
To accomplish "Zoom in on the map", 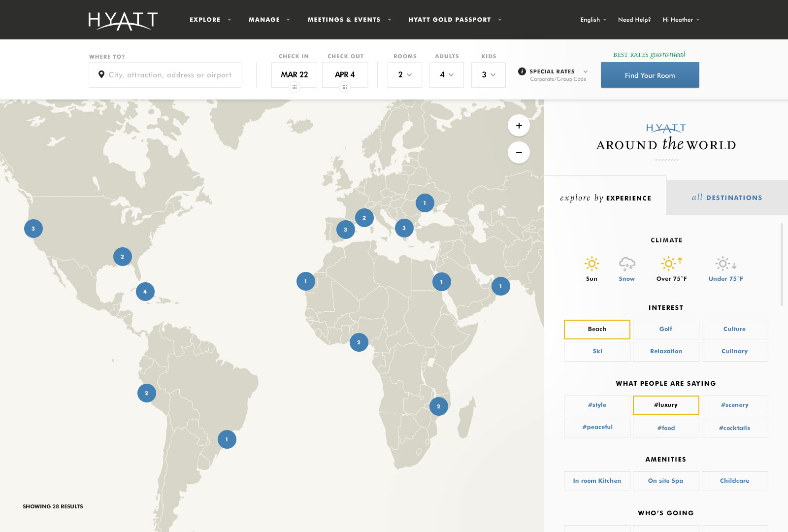I will 519,126.
